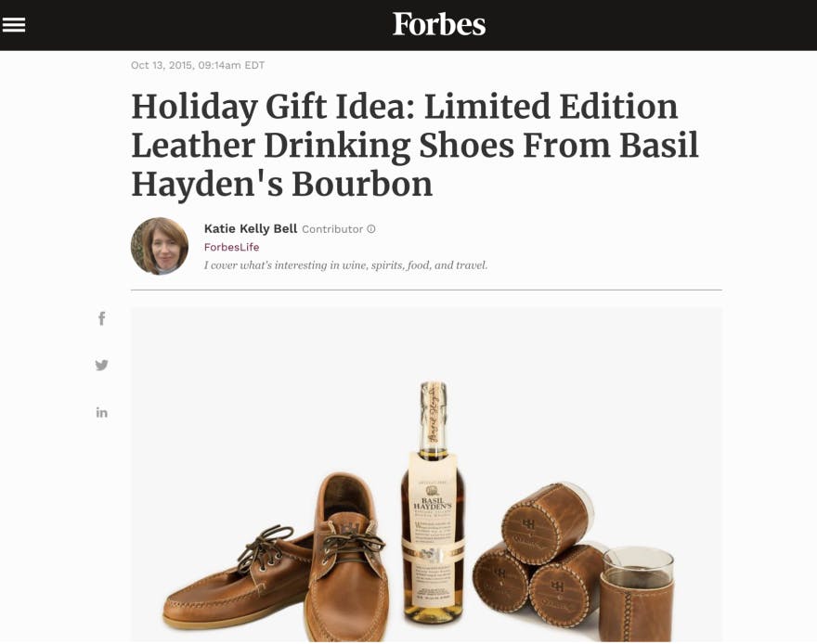Click the Contributor info icon

[x=371, y=229]
